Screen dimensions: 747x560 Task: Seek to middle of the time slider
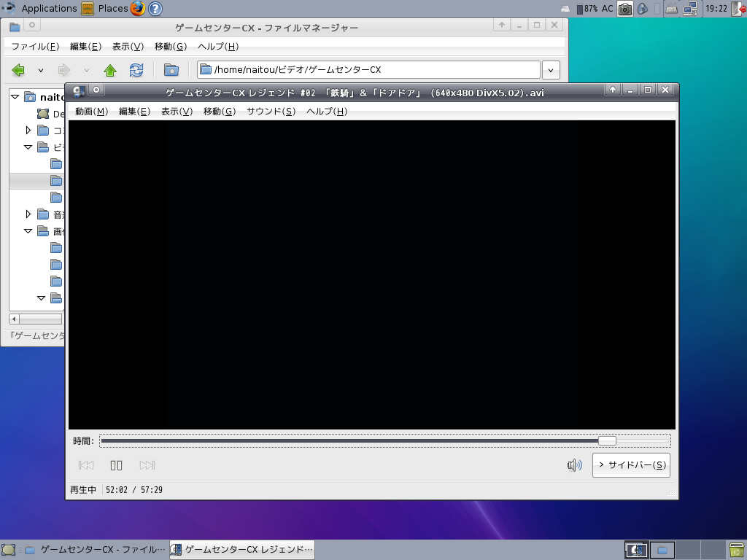coord(385,441)
